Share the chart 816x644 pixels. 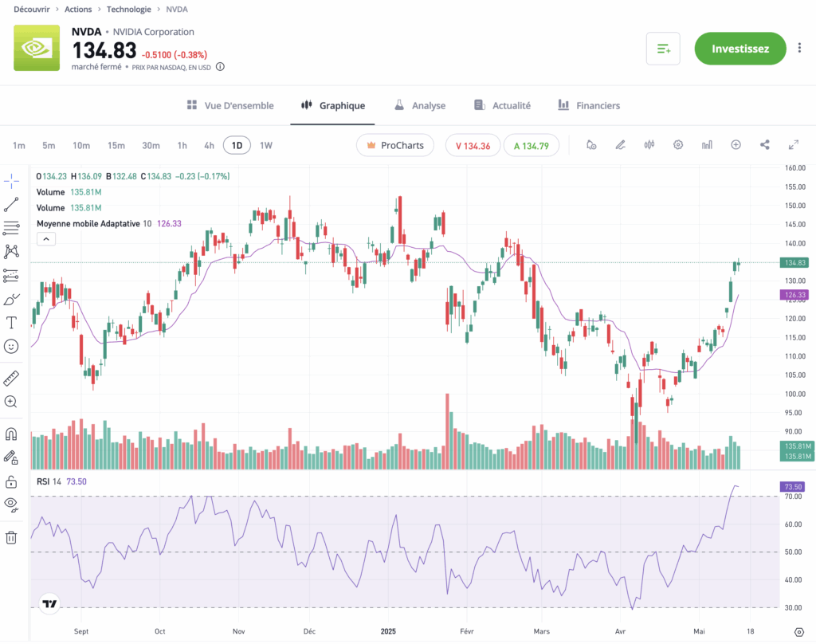coord(764,145)
